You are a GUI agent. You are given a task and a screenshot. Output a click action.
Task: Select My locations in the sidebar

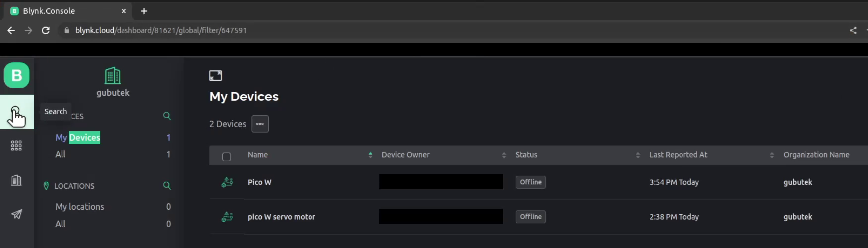(x=79, y=207)
